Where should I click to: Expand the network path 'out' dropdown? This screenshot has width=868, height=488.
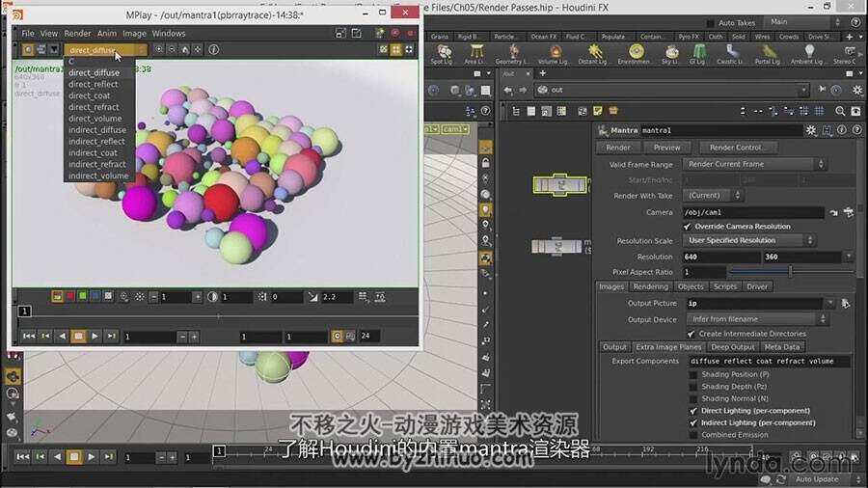pos(803,90)
